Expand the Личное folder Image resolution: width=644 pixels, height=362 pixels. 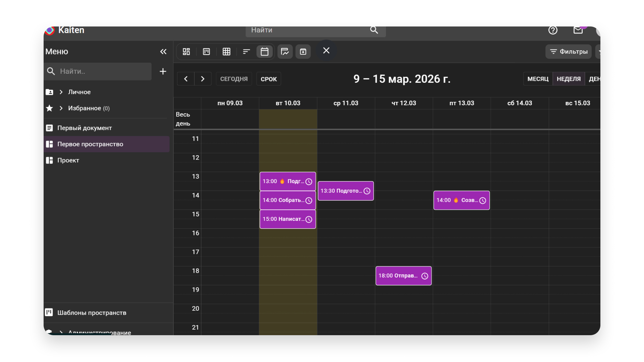61,92
